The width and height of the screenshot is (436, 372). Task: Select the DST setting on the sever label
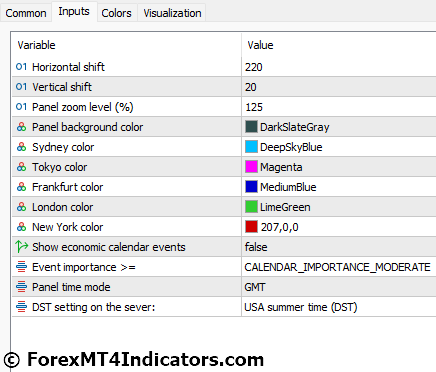(x=94, y=307)
